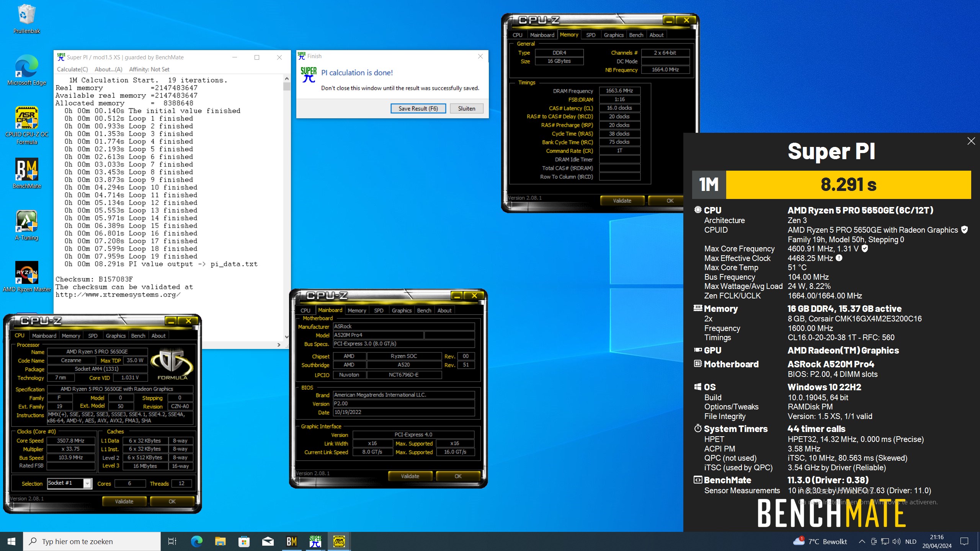Open the Calculate(C) menu in Super PI

[x=72, y=69]
